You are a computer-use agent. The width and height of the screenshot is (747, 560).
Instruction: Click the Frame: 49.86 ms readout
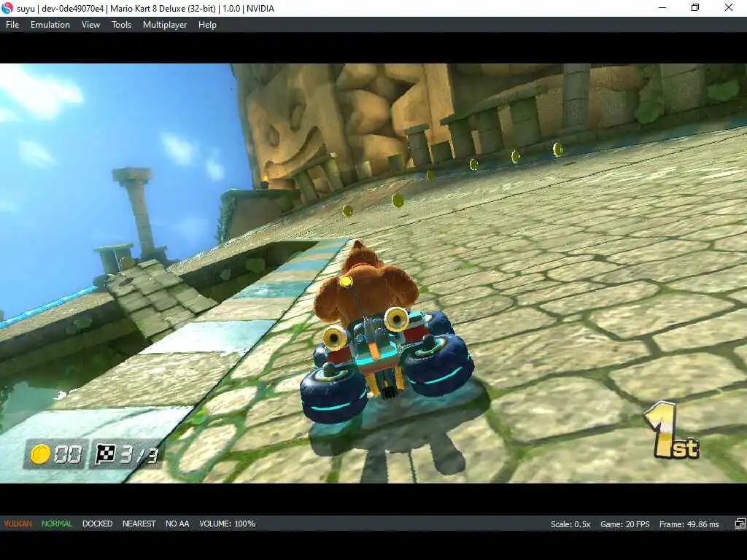point(689,524)
